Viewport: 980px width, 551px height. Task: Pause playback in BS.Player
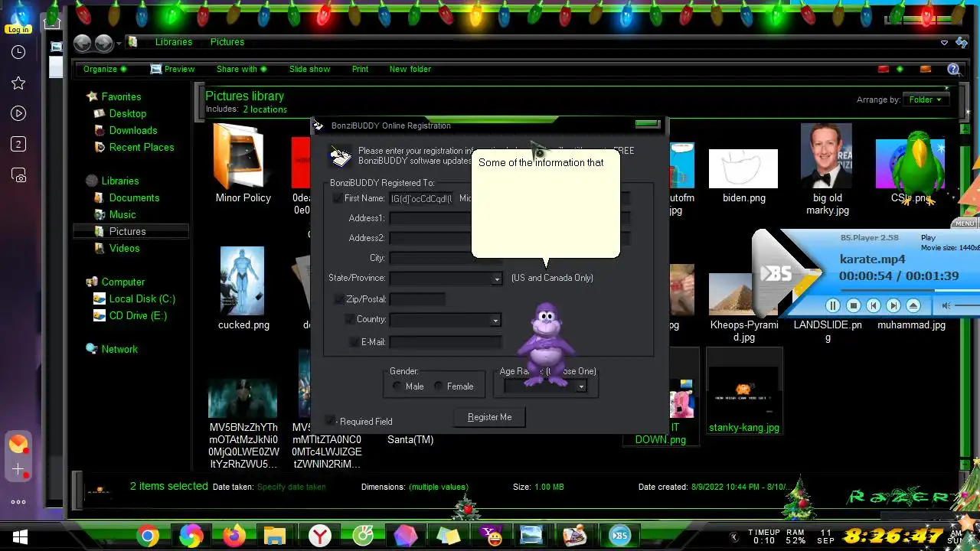click(x=833, y=305)
